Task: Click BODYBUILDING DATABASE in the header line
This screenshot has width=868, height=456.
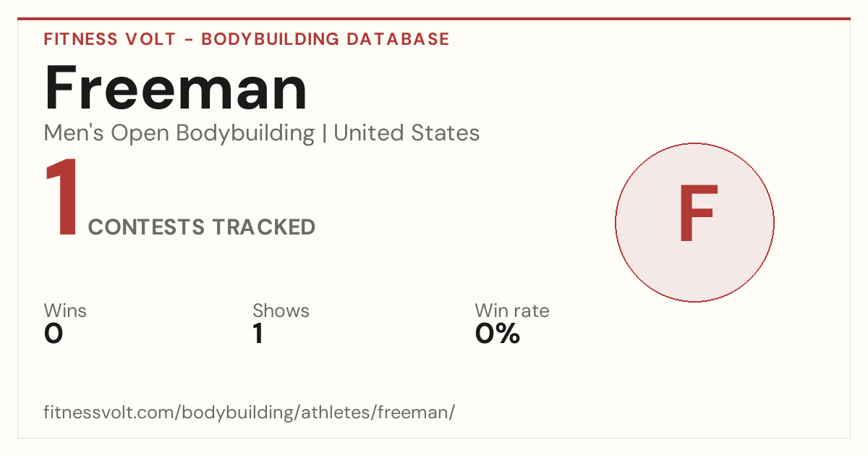Action: click(x=325, y=39)
